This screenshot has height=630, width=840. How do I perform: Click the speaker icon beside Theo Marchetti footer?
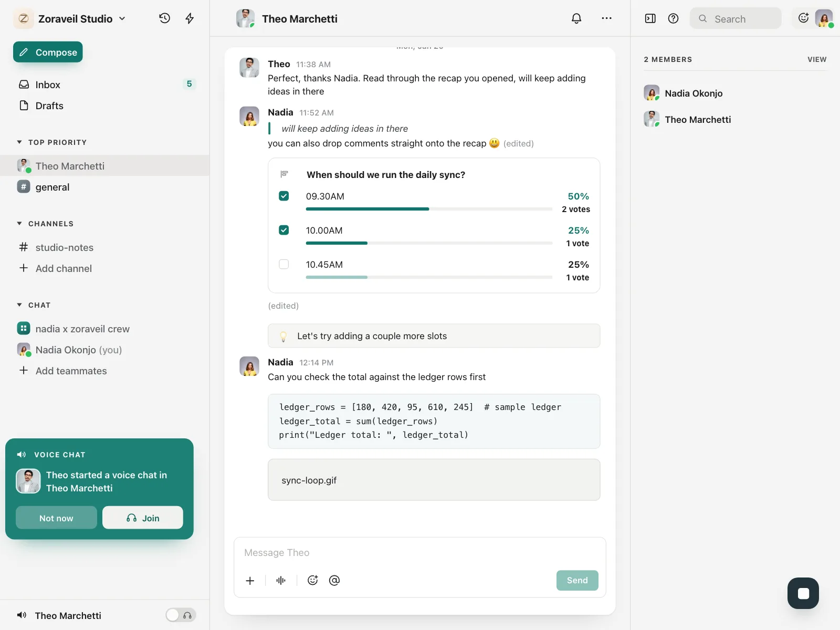coord(22,615)
